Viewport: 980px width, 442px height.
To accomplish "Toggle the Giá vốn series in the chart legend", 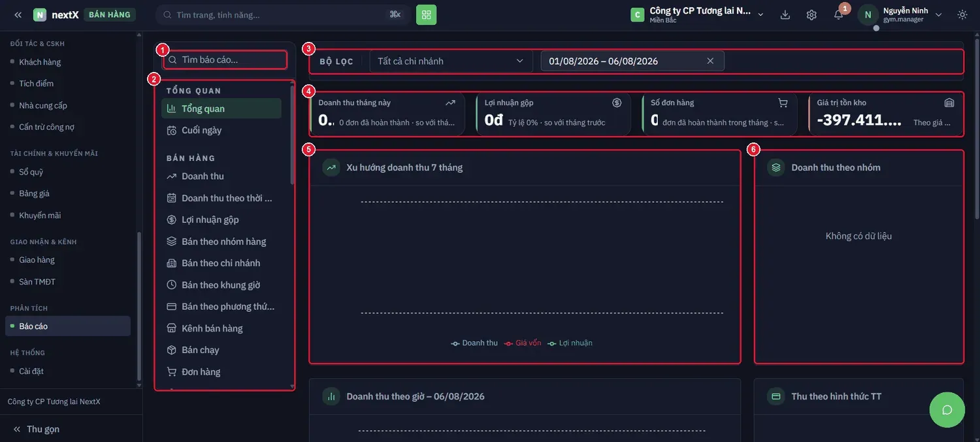I will (x=523, y=343).
